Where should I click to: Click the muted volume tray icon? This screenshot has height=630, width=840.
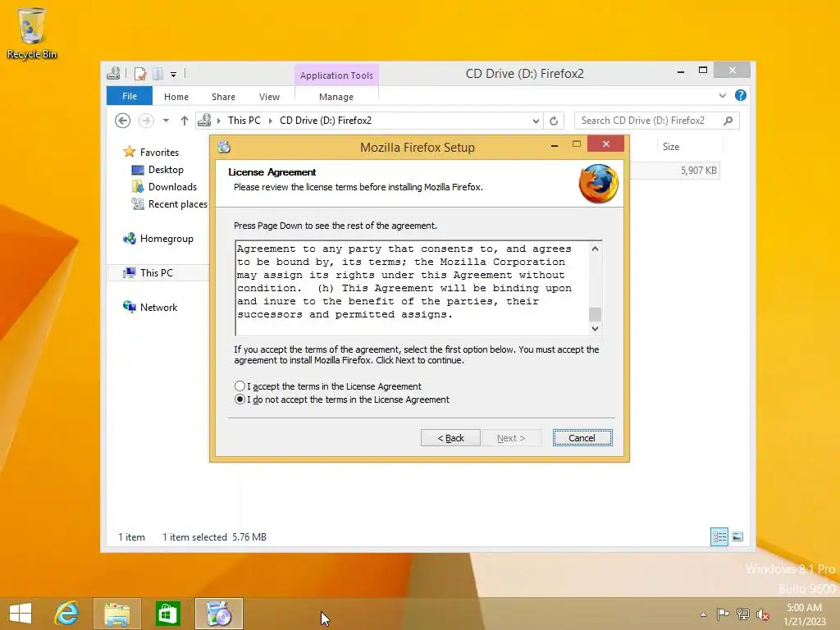pos(763,614)
